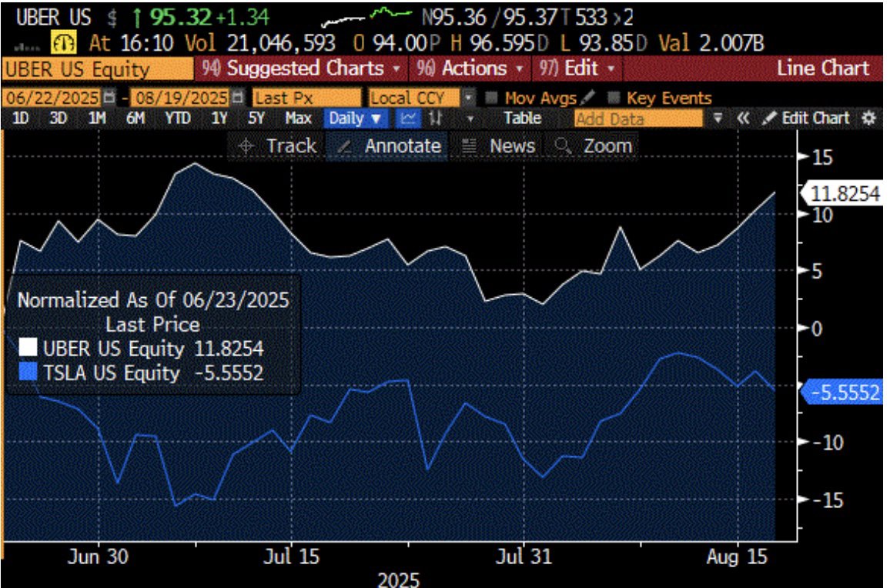Image resolution: width=890 pixels, height=588 pixels.
Task: Open the News panel for the chart
Action: click(498, 146)
